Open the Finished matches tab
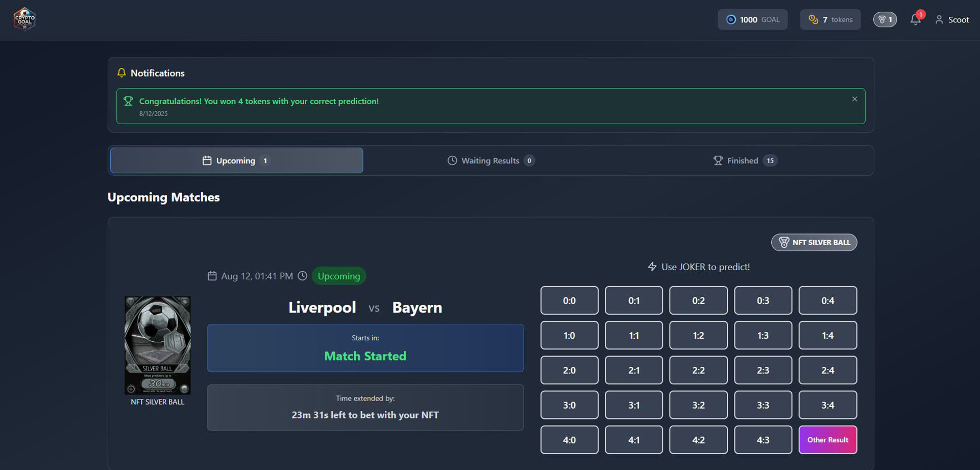 pos(745,160)
